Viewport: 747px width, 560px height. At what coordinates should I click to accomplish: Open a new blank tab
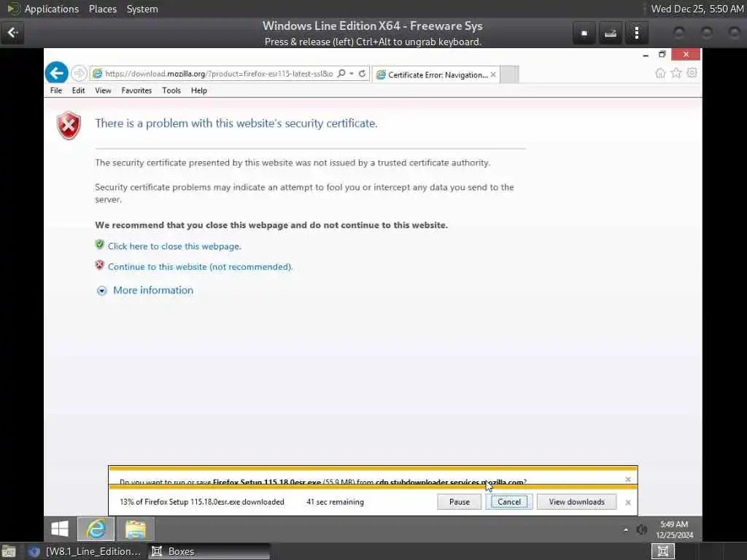(508, 74)
